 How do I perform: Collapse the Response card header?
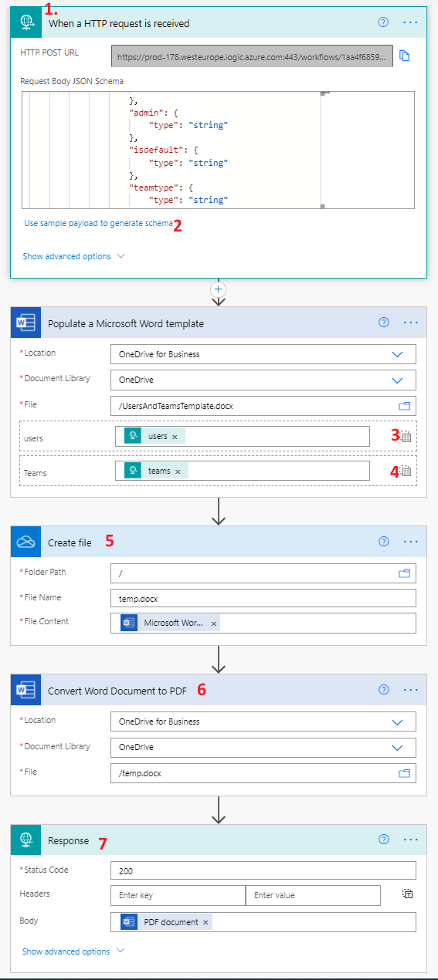tap(219, 840)
